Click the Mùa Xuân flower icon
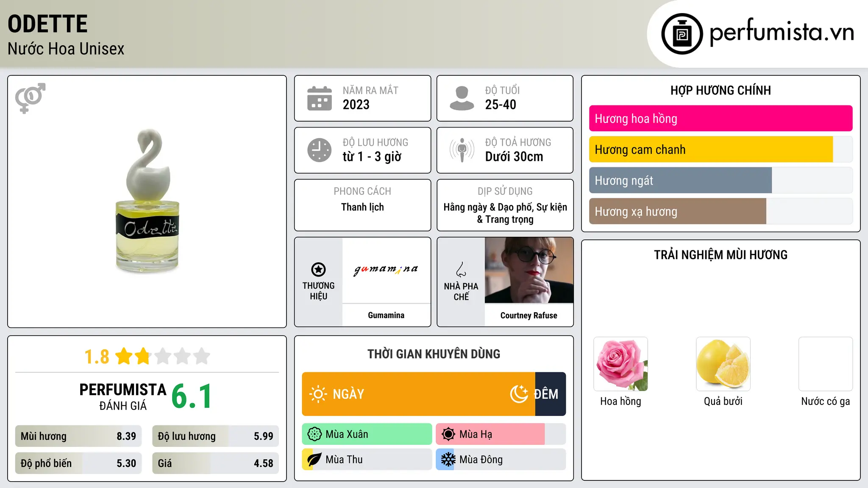 click(x=314, y=434)
